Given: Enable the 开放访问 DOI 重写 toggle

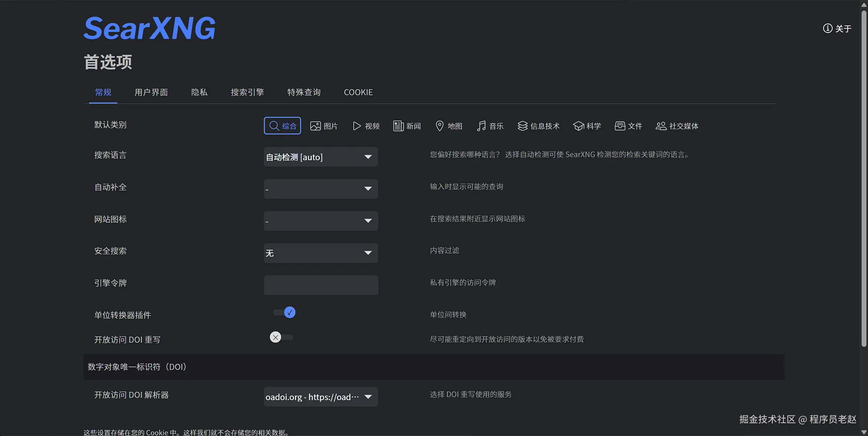Looking at the screenshot, I should (x=282, y=337).
